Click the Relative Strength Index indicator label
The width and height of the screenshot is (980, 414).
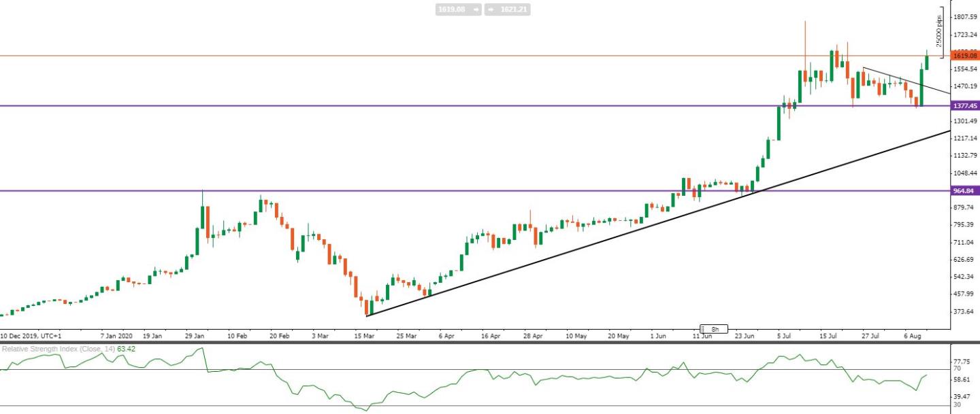58,349
